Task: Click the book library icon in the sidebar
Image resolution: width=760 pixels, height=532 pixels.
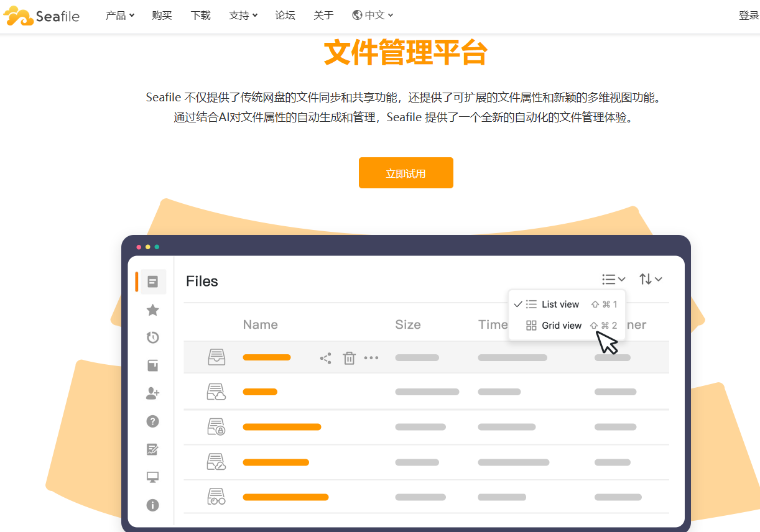Action: [x=152, y=365]
